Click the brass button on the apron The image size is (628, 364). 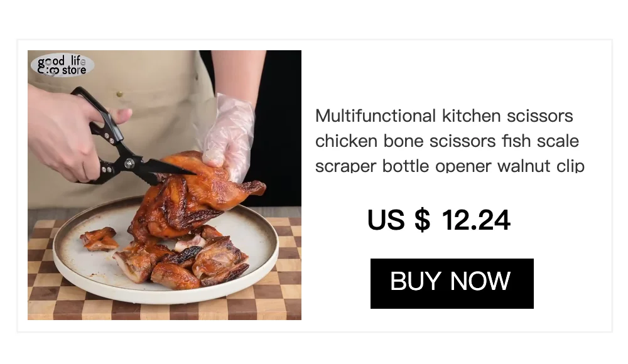pyautogui.click(x=119, y=95)
